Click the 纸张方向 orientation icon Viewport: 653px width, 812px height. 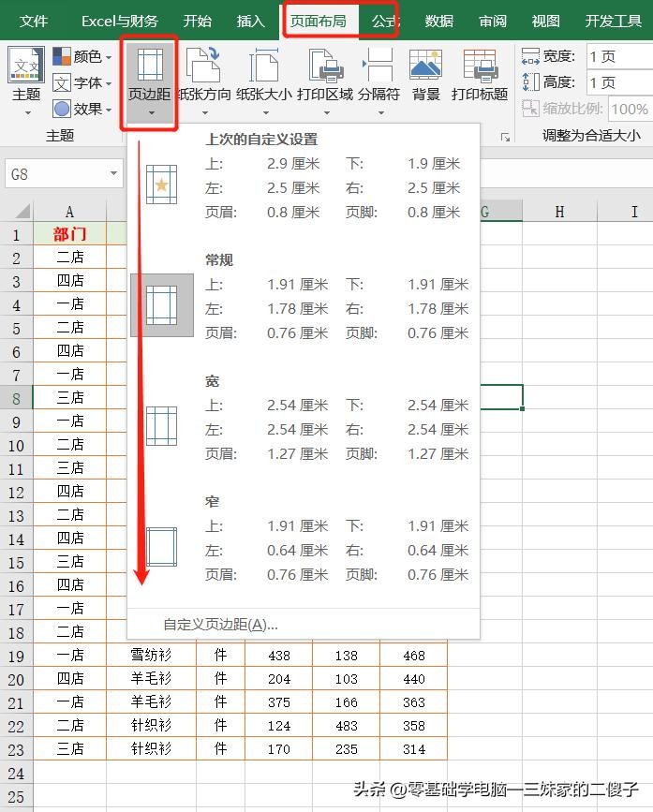pyautogui.click(x=204, y=67)
